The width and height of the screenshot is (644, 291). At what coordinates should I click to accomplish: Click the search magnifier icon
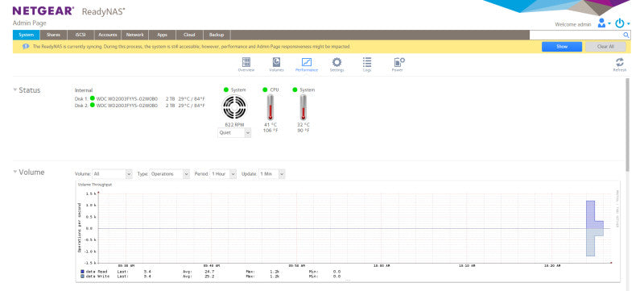pyautogui.click(x=626, y=35)
